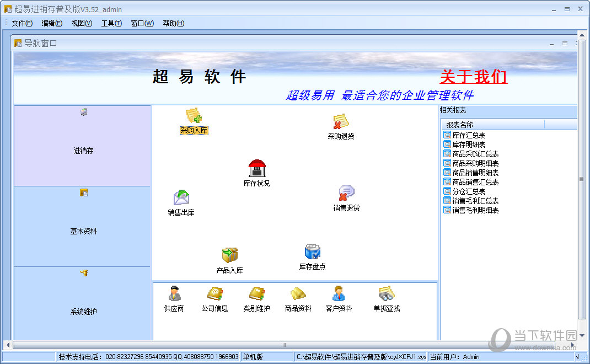This screenshot has height=364, width=590.
Task: Open the 类别维护 category maintenance icon
Action: pyautogui.click(x=256, y=293)
